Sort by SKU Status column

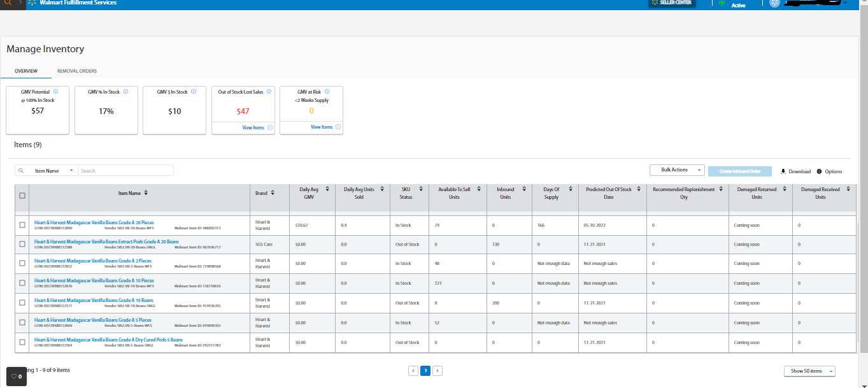(x=420, y=189)
